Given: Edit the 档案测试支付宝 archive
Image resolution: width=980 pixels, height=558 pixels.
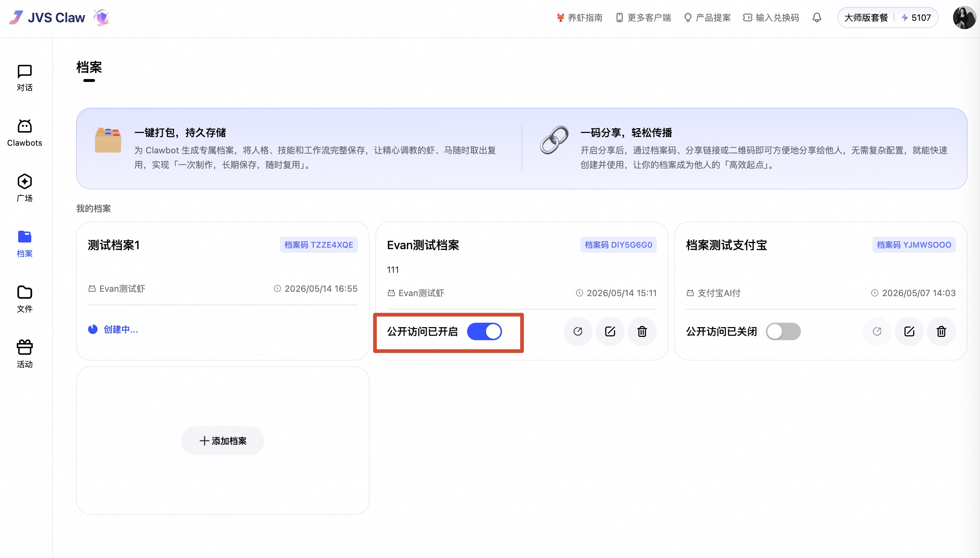Looking at the screenshot, I should tap(909, 331).
